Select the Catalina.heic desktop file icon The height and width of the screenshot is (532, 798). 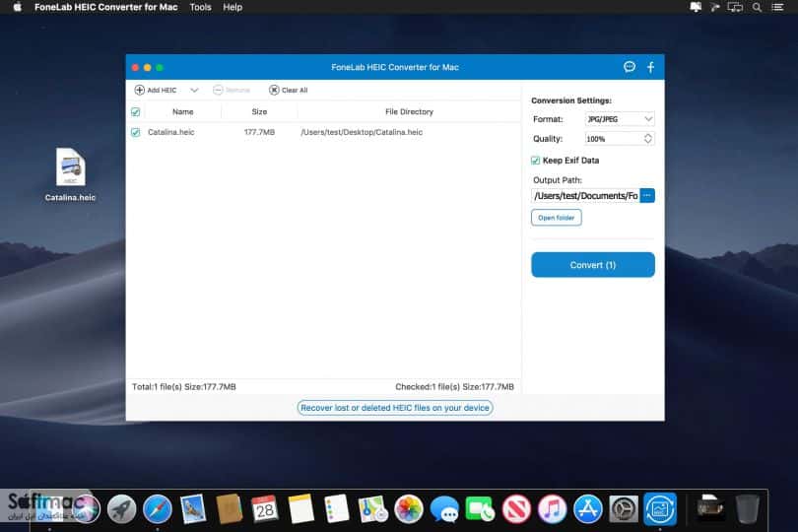click(70, 166)
